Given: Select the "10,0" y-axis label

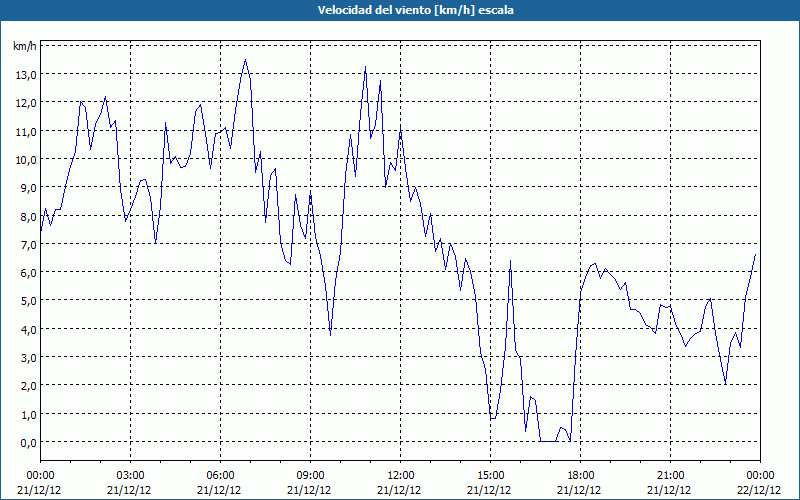Looking at the screenshot, I should point(26,160).
